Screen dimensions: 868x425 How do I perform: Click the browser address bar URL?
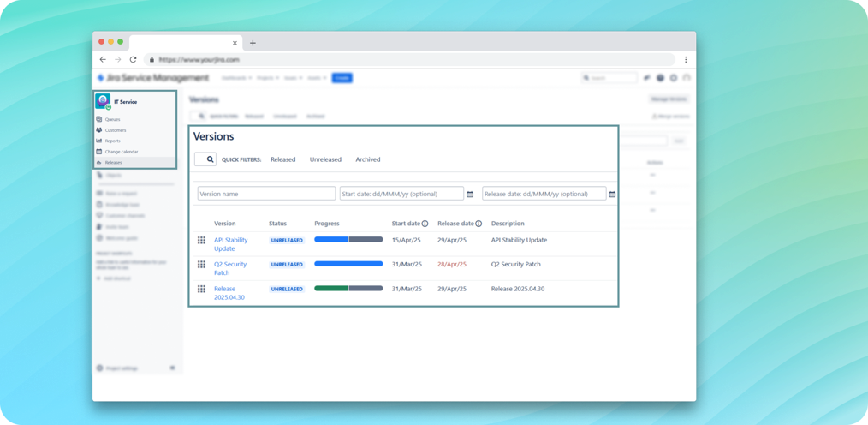(199, 59)
